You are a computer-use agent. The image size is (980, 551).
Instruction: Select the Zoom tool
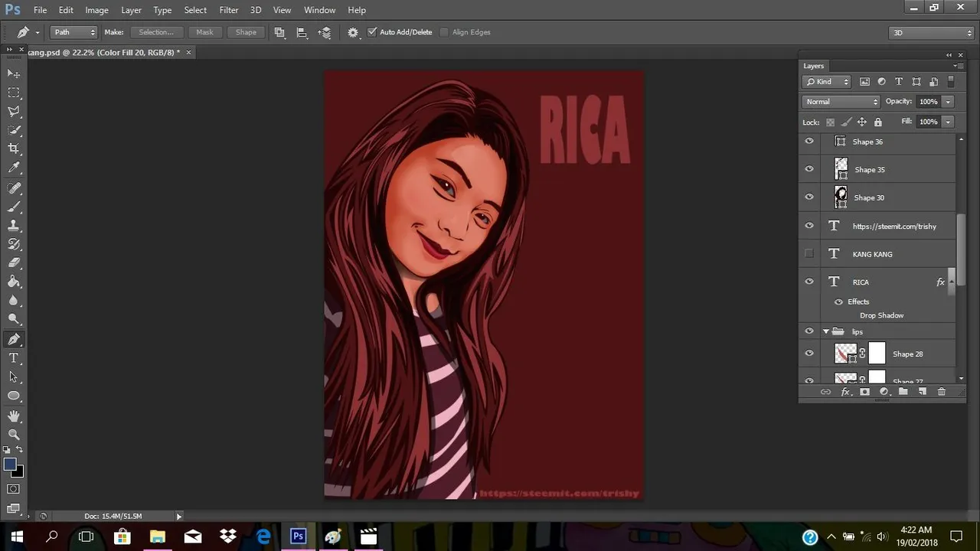[14, 434]
